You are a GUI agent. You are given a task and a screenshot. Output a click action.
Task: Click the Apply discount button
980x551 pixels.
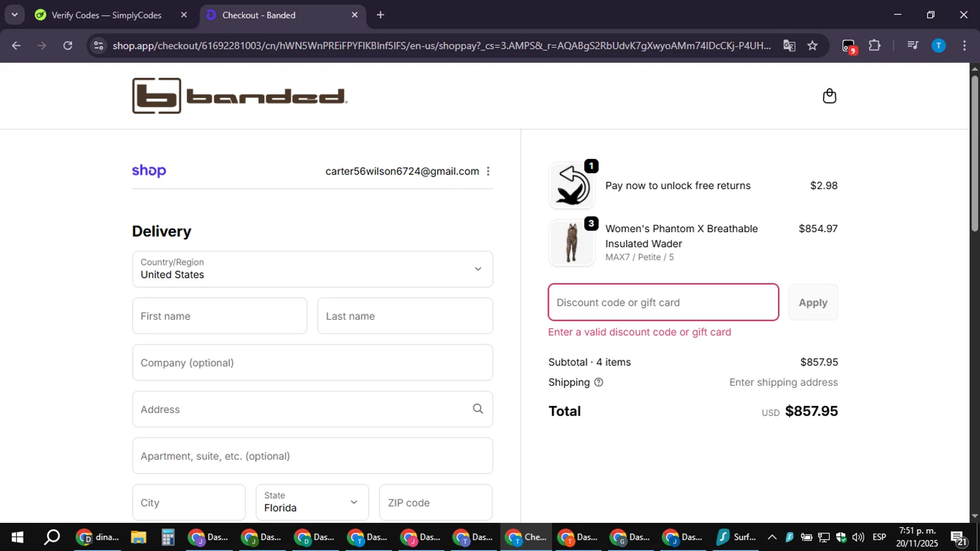[x=813, y=302]
